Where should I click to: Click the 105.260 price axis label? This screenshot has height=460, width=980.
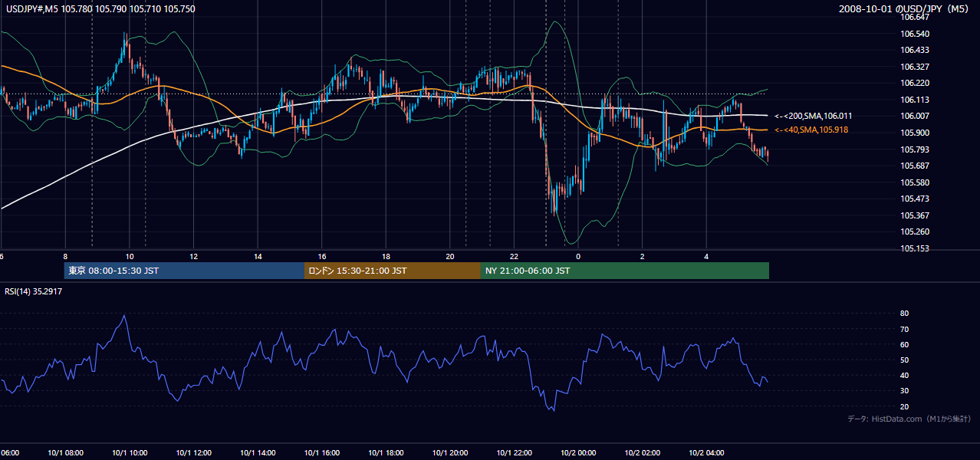click(x=916, y=232)
